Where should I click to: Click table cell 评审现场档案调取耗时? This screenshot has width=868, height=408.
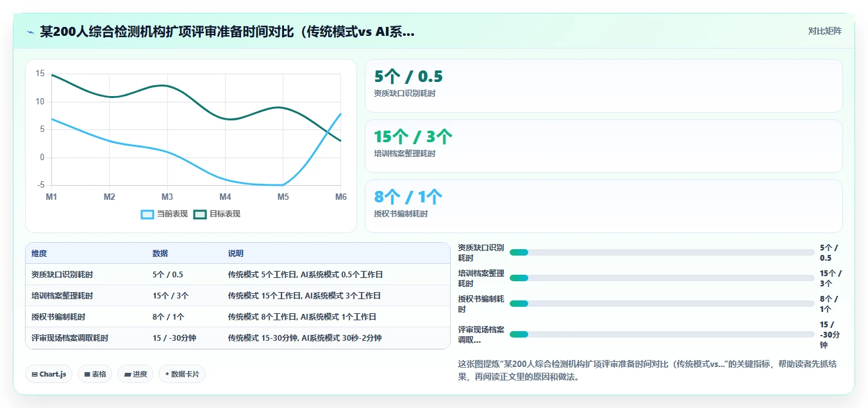70,338
